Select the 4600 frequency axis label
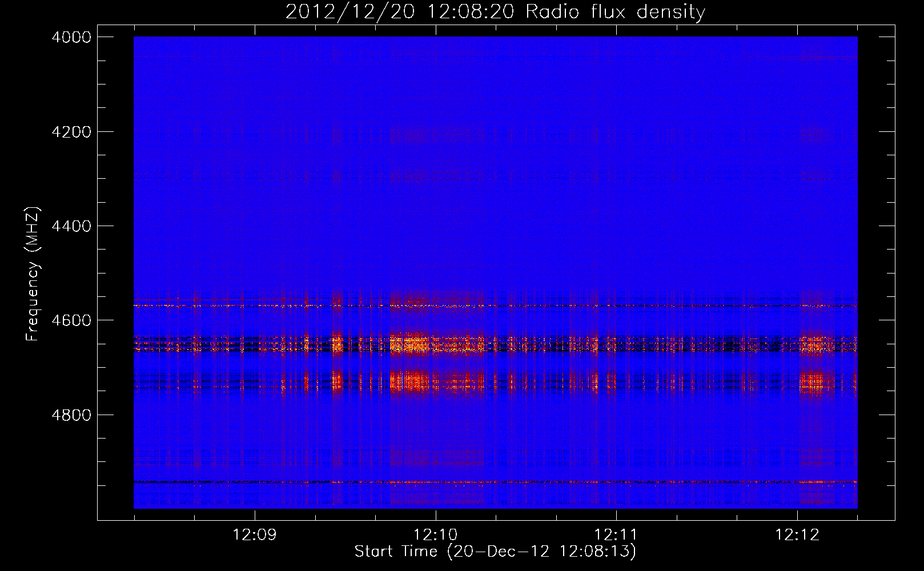924x571 pixels. [71, 320]
